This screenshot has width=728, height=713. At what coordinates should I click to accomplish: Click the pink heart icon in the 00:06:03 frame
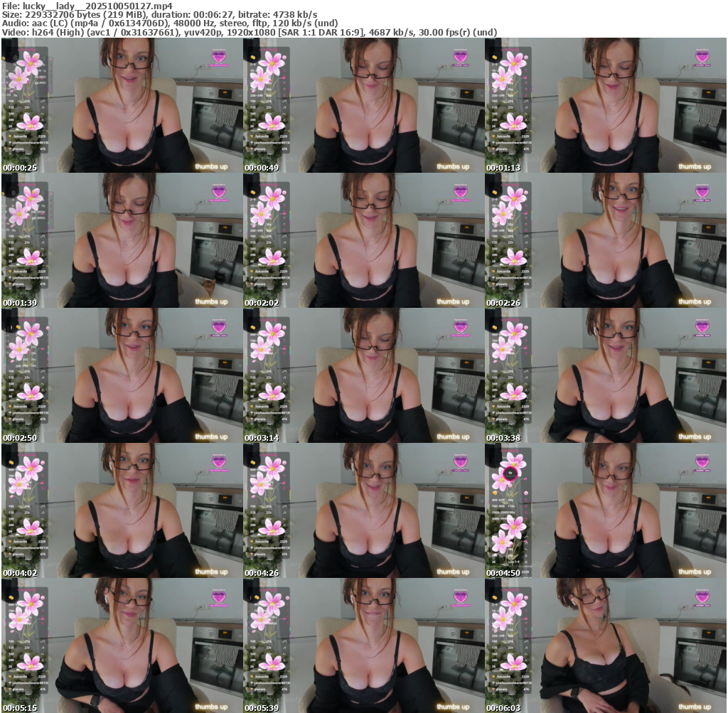click(x=702, y=597)
